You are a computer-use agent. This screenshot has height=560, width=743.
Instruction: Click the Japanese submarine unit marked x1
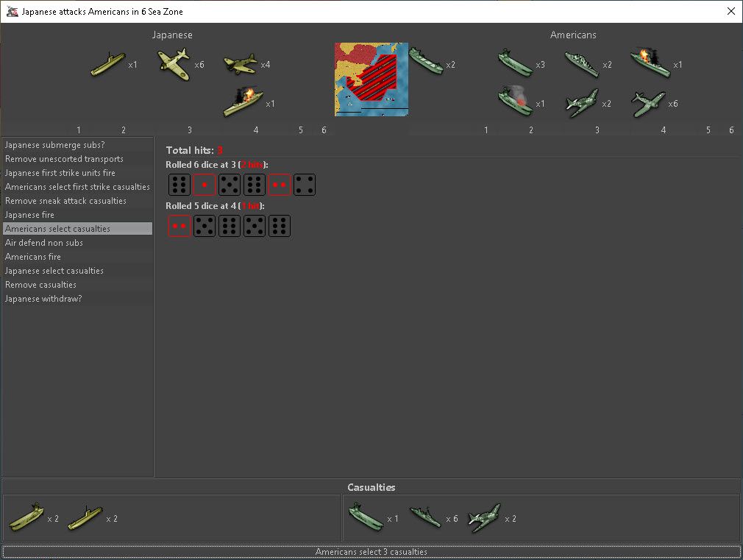pos(108,64)
